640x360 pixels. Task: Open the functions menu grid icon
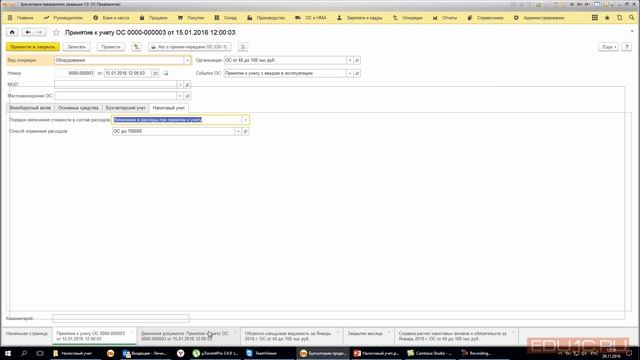click(595, 18)
